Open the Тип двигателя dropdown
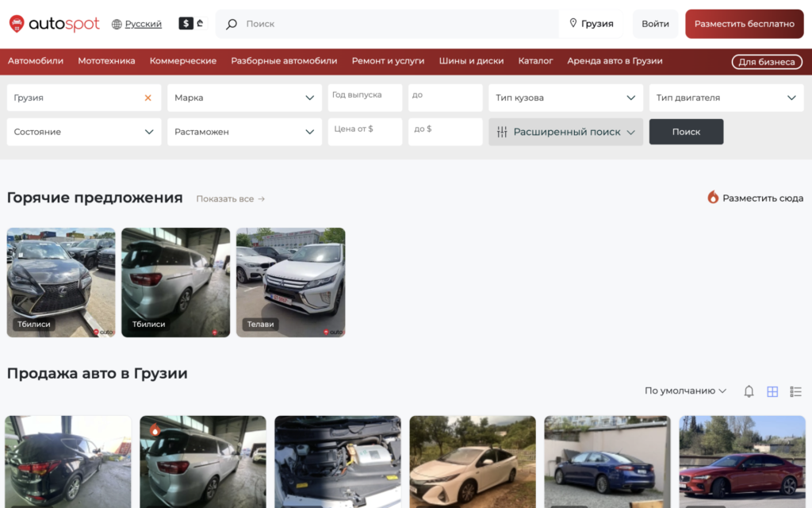Viewport: 812px width, 508px height. coord(726,98)
